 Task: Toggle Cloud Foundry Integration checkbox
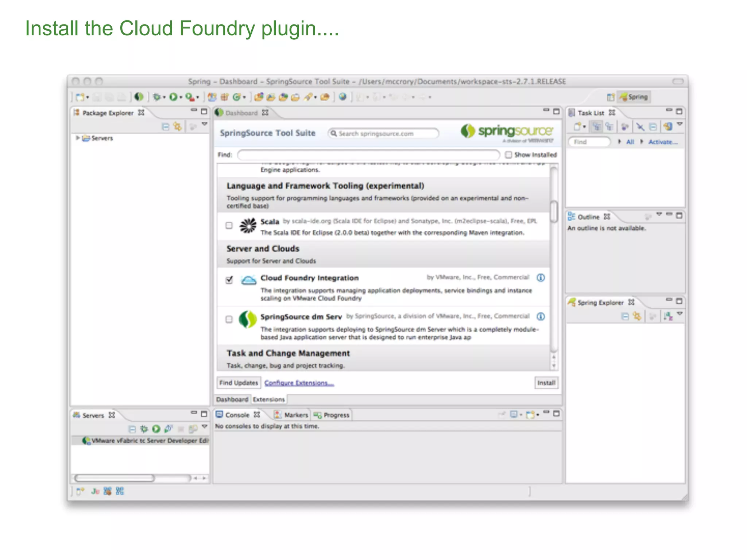[x=229, y=280]
